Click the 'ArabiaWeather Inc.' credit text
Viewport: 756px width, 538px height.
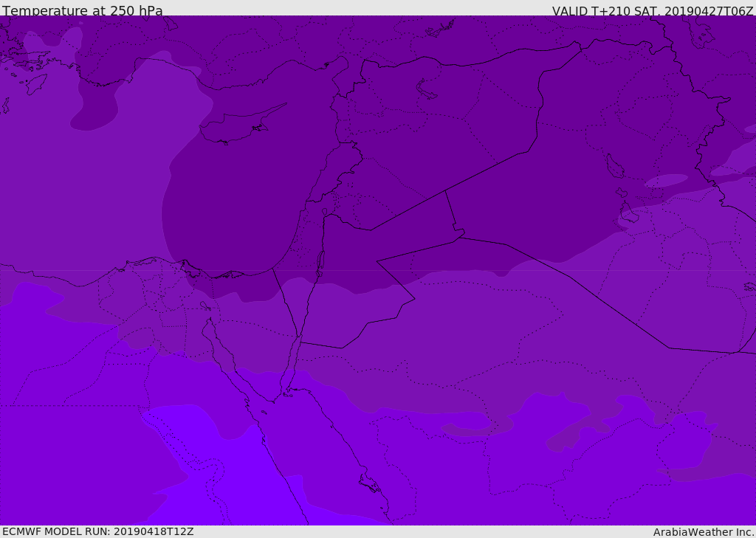pyautogui.click(x=704, y=532)
